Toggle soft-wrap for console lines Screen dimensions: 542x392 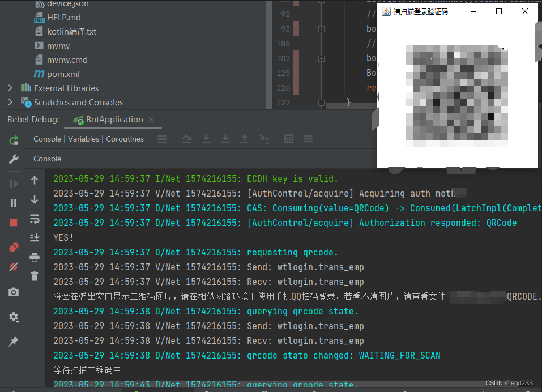pyautogui.click(x=35, y=219)
